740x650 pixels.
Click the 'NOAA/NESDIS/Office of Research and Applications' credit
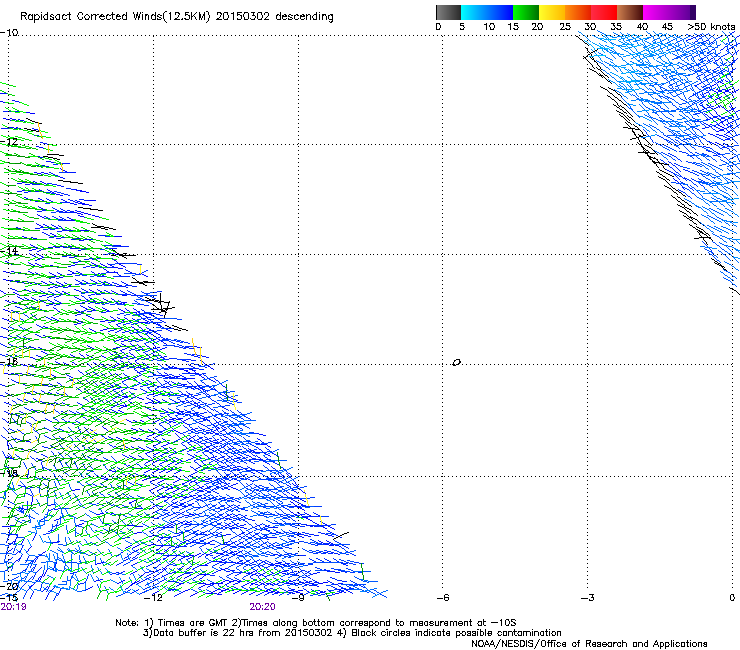pos(589,644)
